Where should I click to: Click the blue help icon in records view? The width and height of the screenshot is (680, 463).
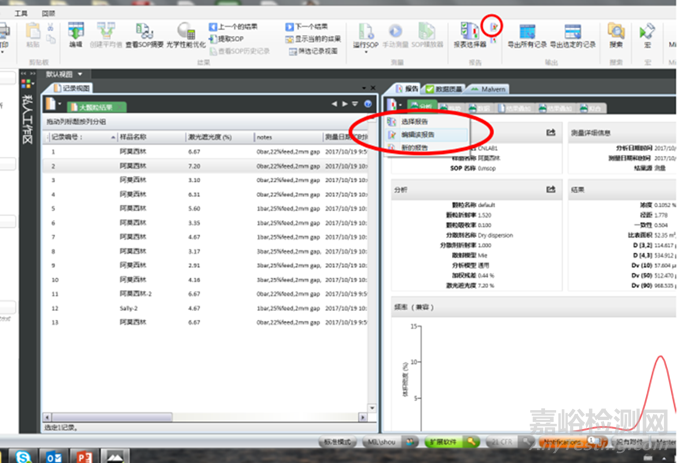click(369, 103)
